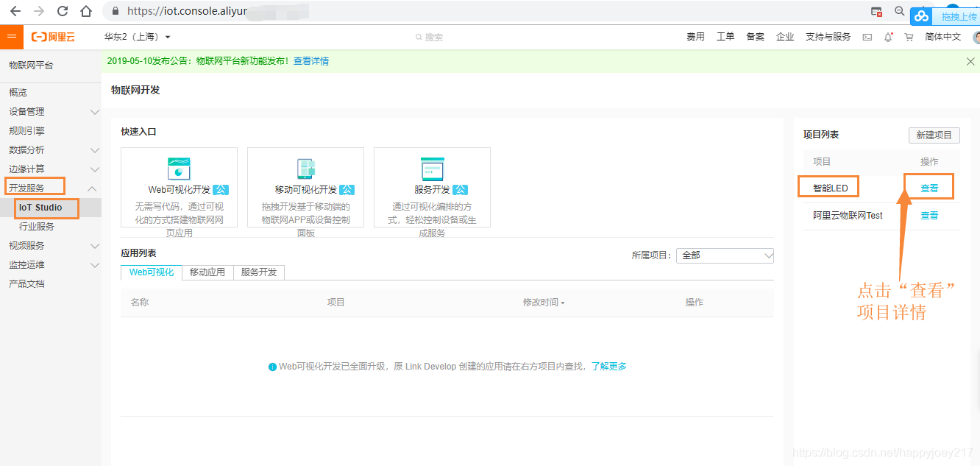The image size is (980, 466).
Task: Expand 监控运维 in the sidebar
Action: pos(94,265)
